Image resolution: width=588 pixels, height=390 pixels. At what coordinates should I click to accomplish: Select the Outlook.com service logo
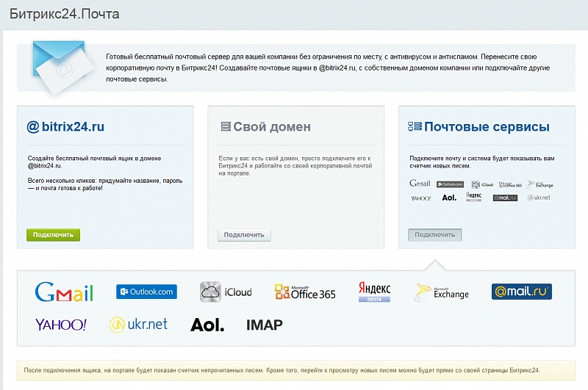[x=146, y=292]
